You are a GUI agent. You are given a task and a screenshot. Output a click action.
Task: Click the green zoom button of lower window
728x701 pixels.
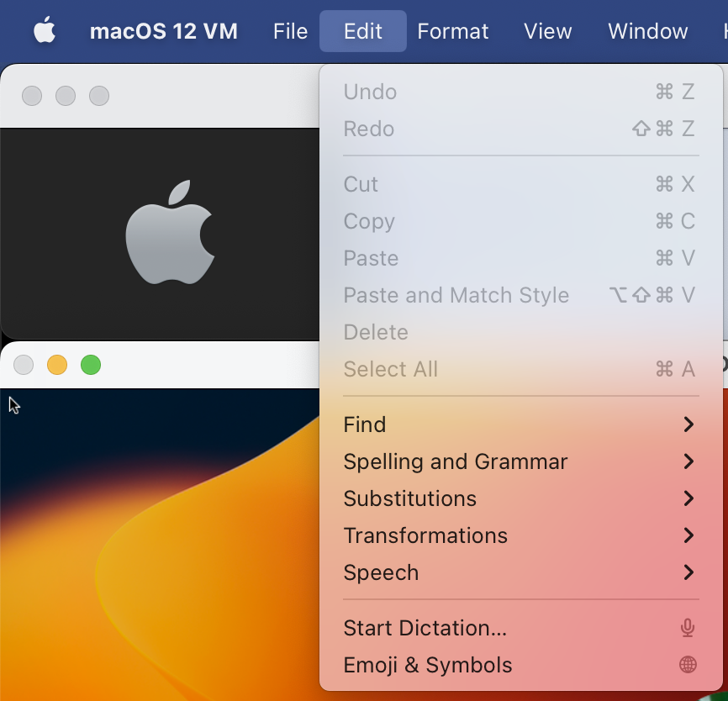(x=91, y=365)
